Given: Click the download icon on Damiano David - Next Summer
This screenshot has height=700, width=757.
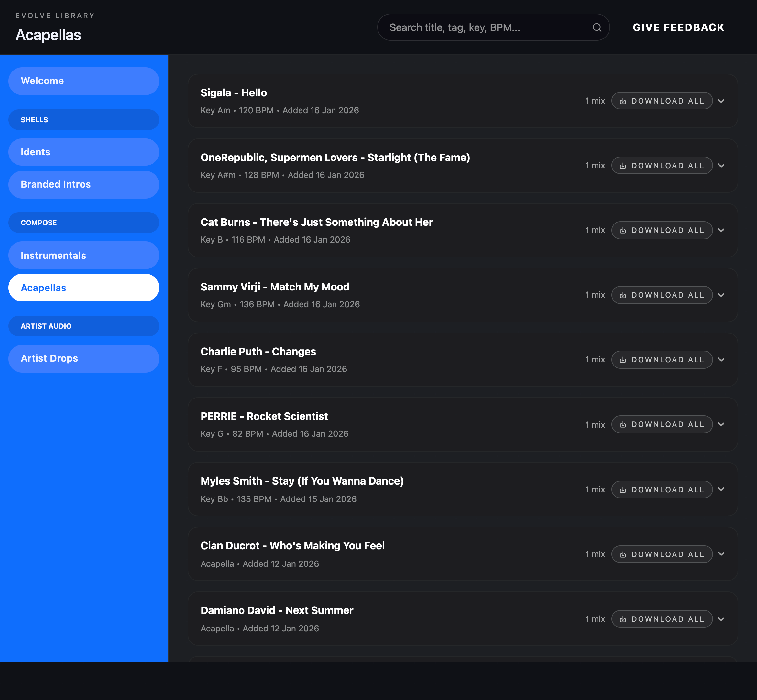Looking at the screenshot, I should point(623,618).
